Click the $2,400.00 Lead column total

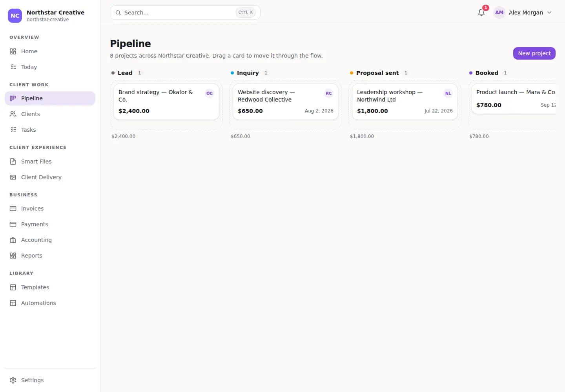[x=123, y=136]
